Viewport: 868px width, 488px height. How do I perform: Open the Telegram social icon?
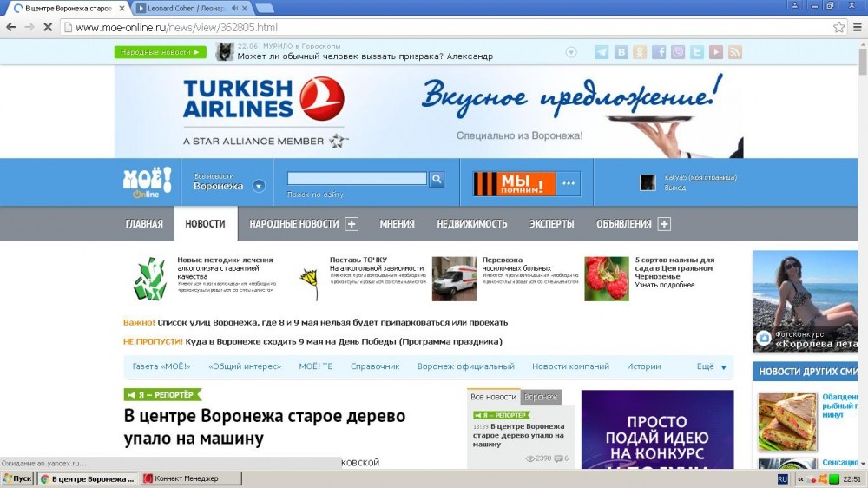[x=602, y=52]
